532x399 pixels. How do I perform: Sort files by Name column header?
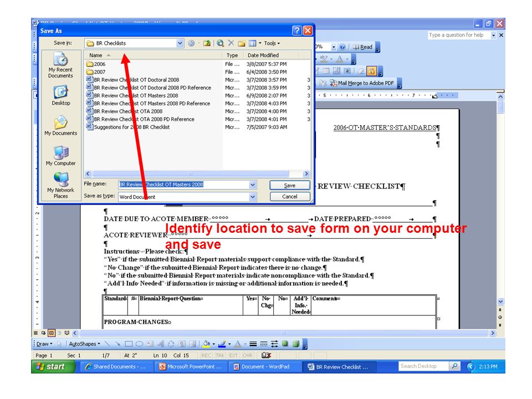pos(153,55)
